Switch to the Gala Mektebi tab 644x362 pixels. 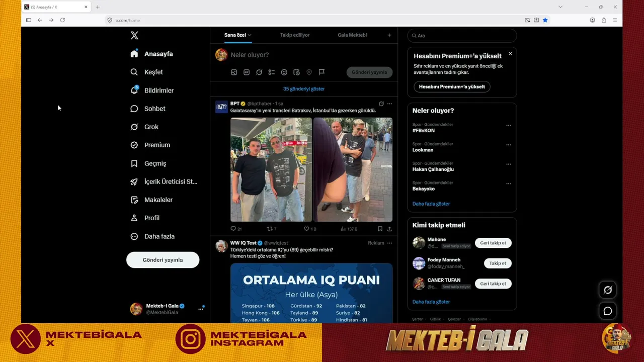pos(352,35)
